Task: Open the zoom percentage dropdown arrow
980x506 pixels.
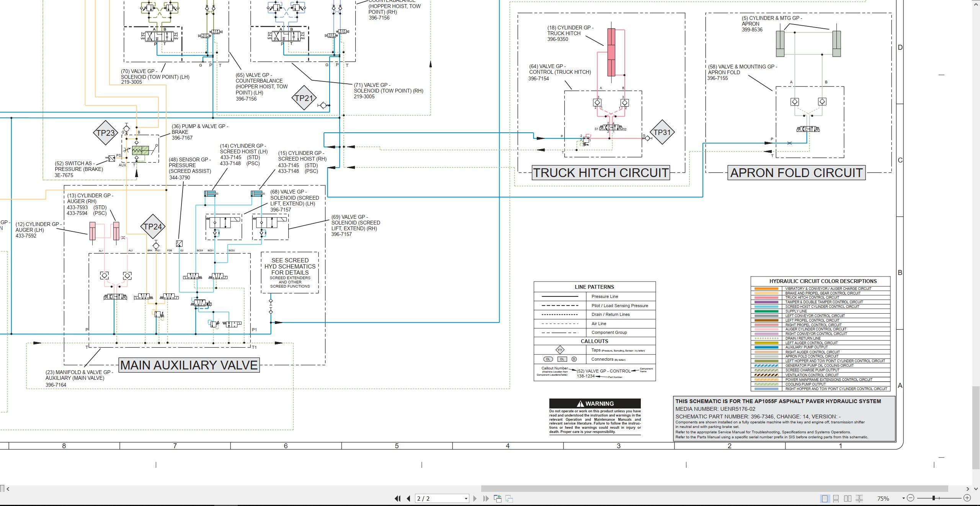Action: point(903,498)
